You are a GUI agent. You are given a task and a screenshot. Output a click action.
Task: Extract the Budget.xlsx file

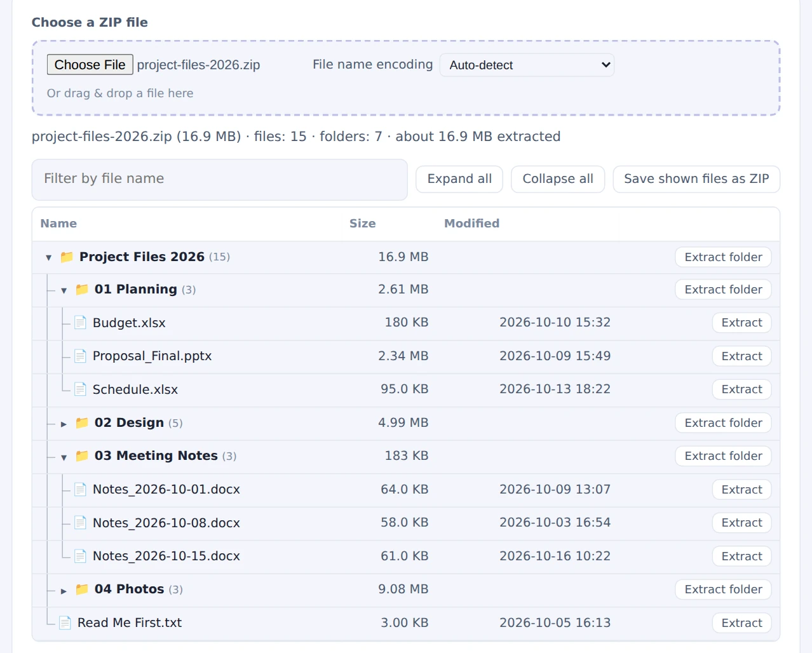click(741, 323)
